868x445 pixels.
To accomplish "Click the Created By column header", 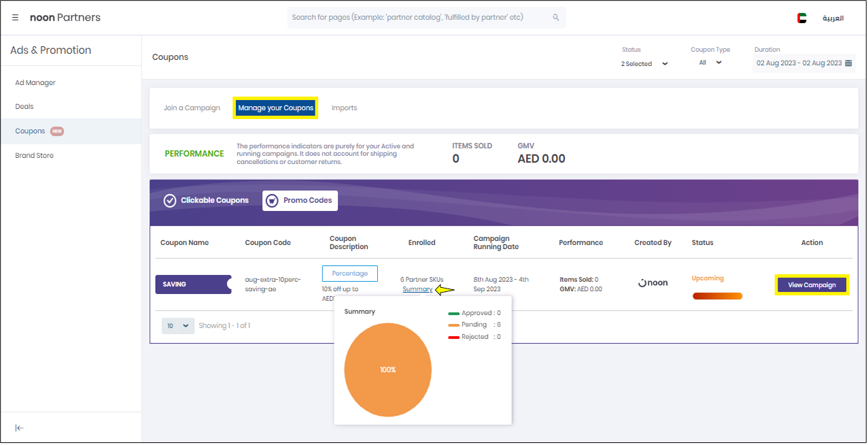I will pos(653,243).
